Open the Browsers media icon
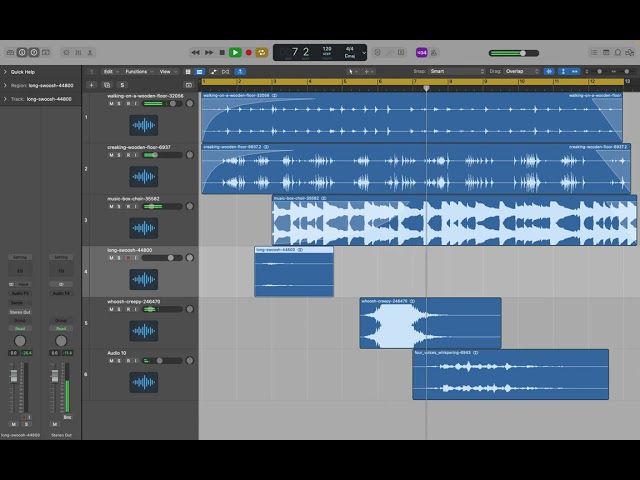Screen dimensions: 640x480 (630, 53)
